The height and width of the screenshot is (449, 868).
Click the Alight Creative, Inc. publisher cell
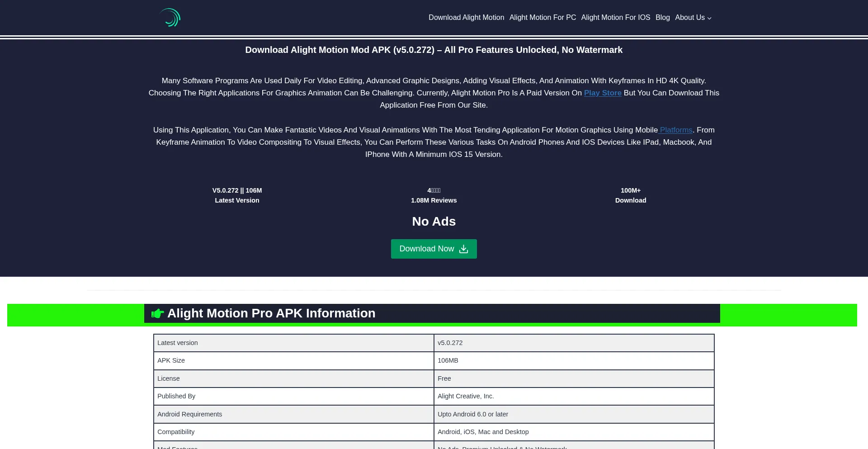466,396
